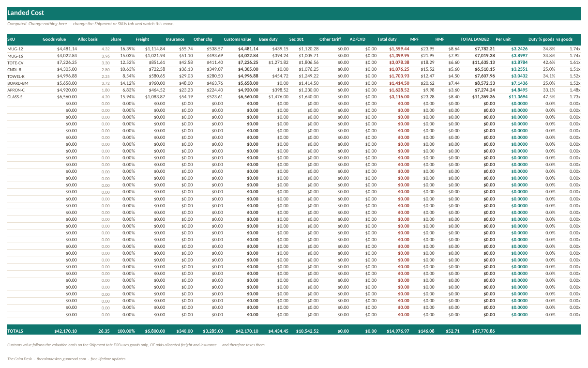Click the Per unit column header
The width and height of the screenshot is (588, 368).
(503, 39)
